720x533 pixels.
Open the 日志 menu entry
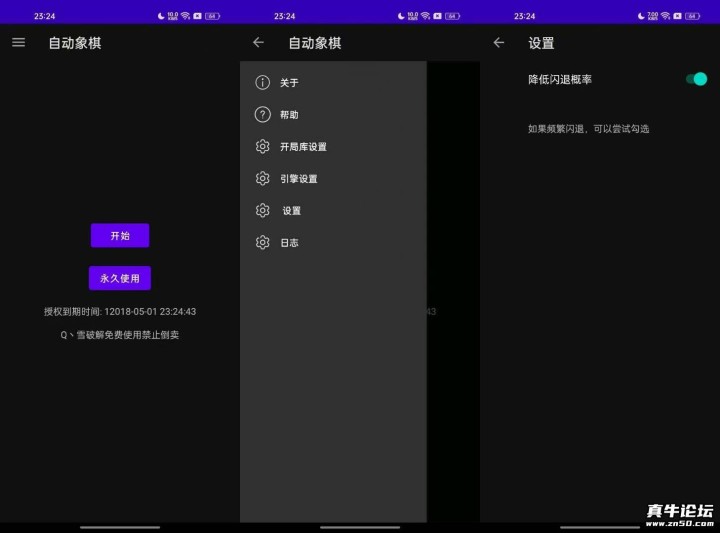289,243
